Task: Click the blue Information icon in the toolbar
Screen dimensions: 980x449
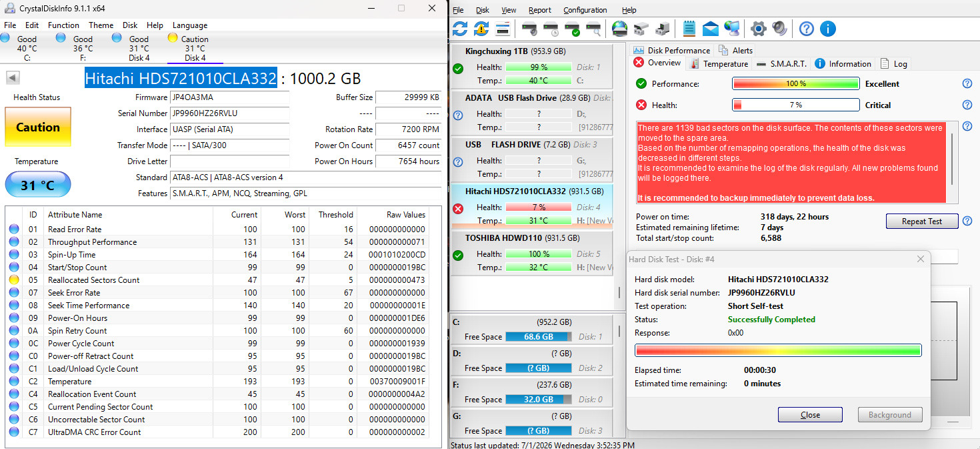Action: point(827,29)
